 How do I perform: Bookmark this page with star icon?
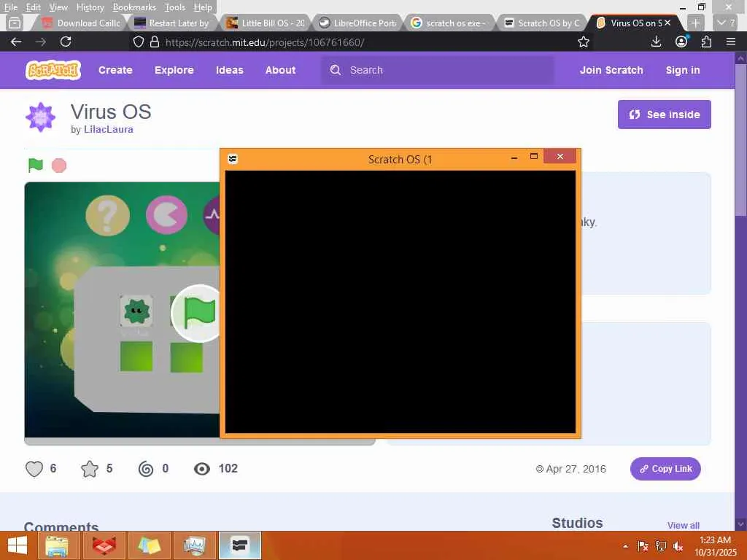[583, 42]
